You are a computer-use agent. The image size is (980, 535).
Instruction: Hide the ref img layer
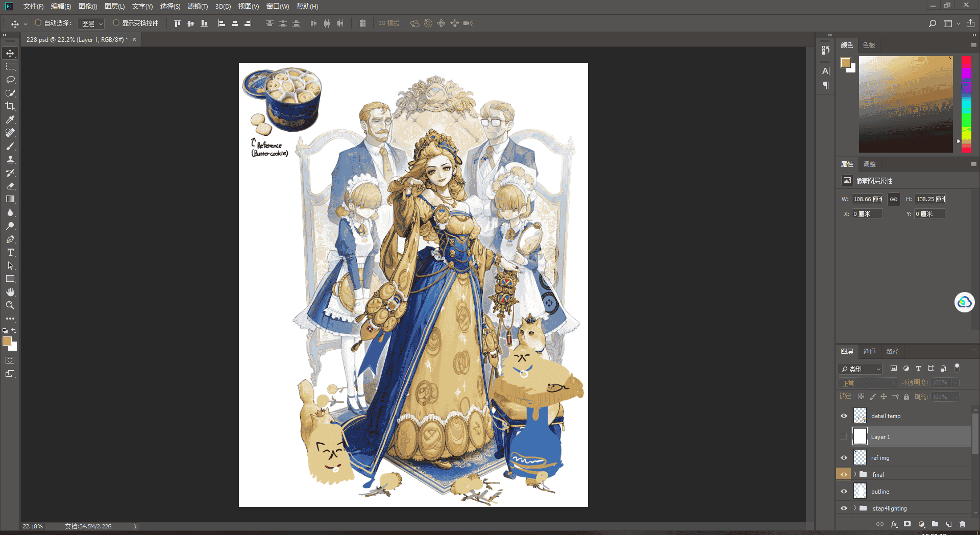point(844,458)
